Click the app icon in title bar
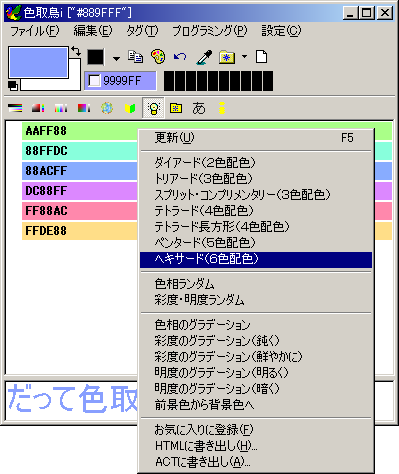 click(x=14, y=13)
